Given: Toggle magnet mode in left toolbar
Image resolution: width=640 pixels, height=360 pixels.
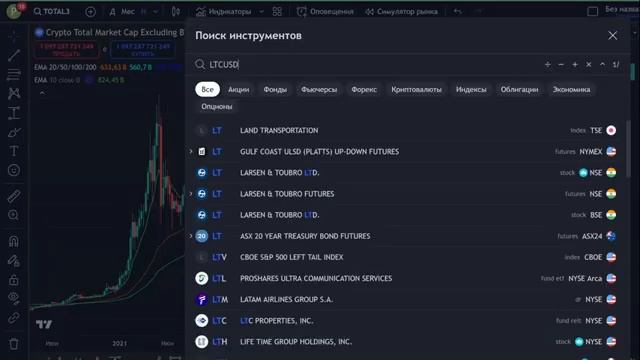Looking at the screenshot, I should (x=14, y=241).
